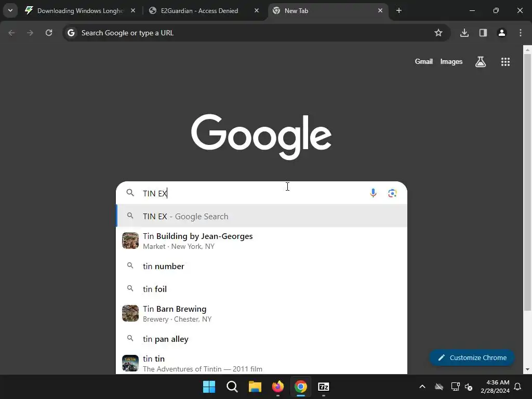532x399 pixels.
Task: Open File Explorer from taskbar
Action: point(255,387)
